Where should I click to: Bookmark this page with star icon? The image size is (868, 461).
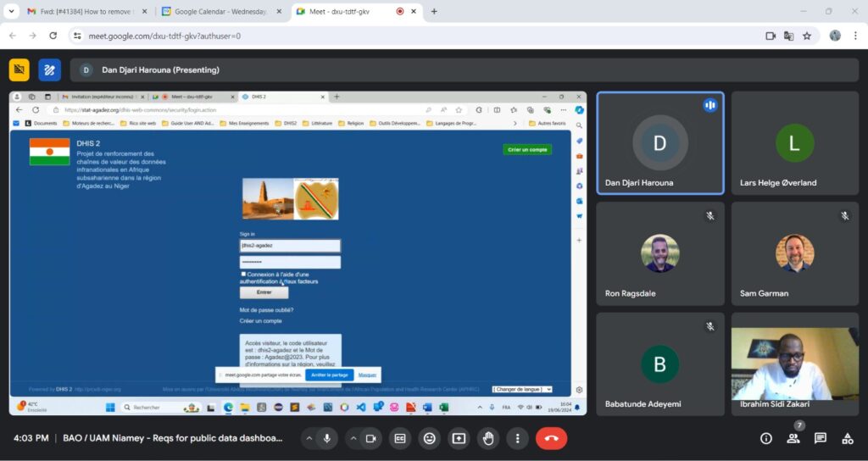(x=807, y=36)
